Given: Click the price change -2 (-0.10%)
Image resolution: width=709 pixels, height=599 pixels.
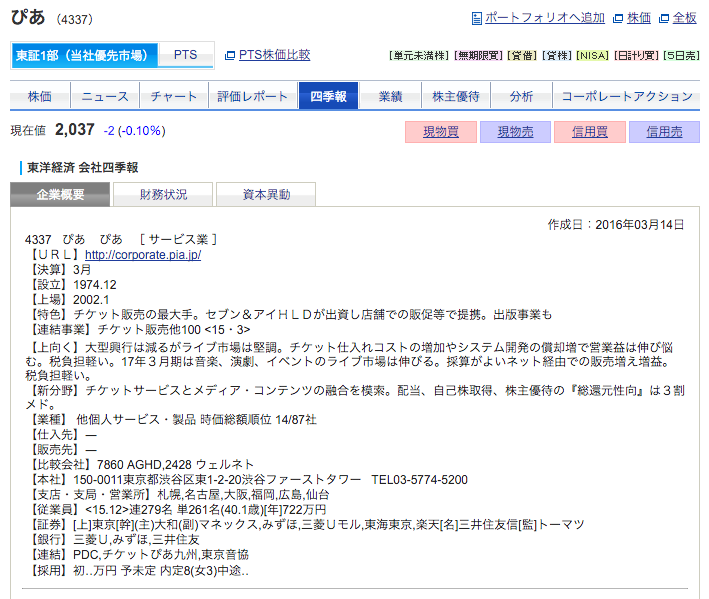Looking at the screenshot, I should (134, 131).
